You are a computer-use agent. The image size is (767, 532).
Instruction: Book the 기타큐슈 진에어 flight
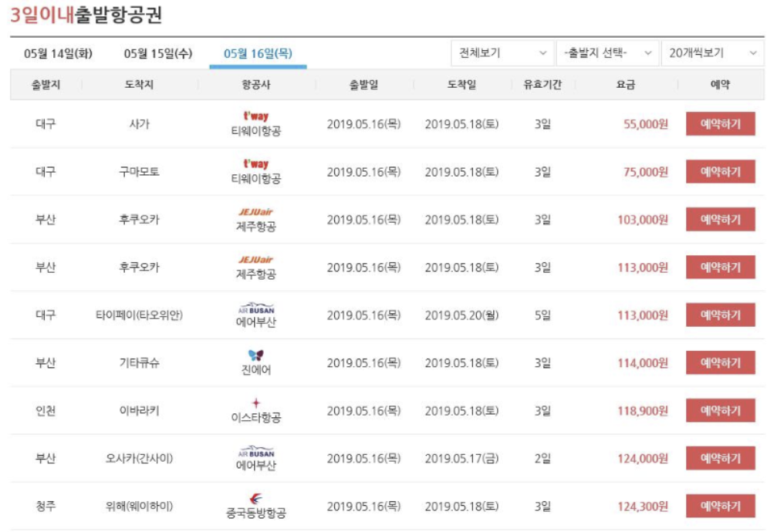tap(720, 363)
